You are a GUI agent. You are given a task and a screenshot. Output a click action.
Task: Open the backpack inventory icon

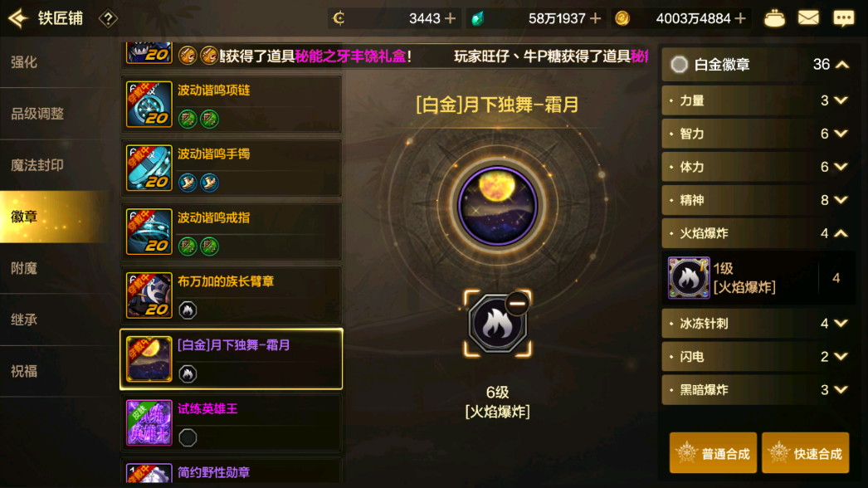(774, 18)
